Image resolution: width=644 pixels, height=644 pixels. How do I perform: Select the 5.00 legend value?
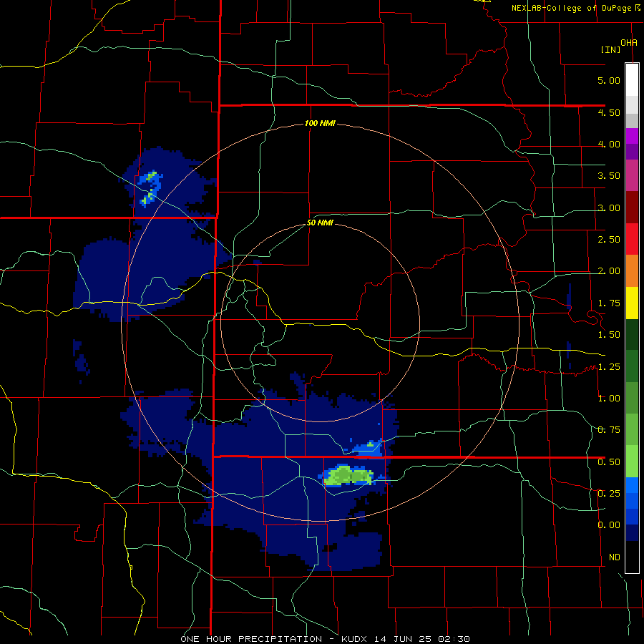609,80
